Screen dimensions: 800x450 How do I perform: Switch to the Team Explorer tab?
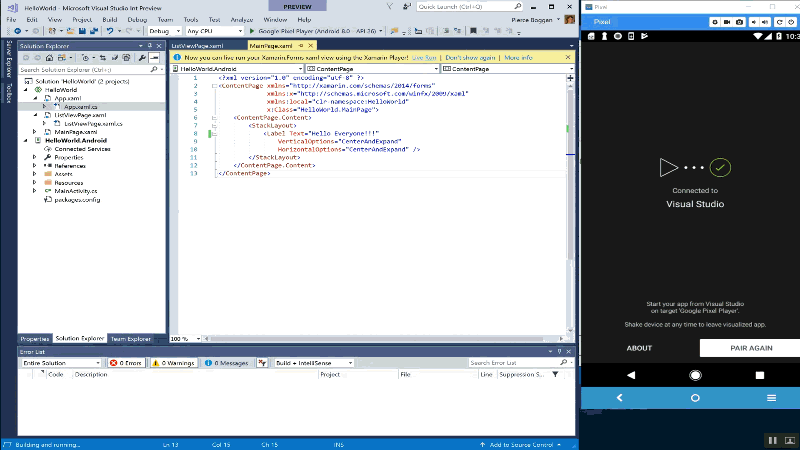tap(131, 339)
